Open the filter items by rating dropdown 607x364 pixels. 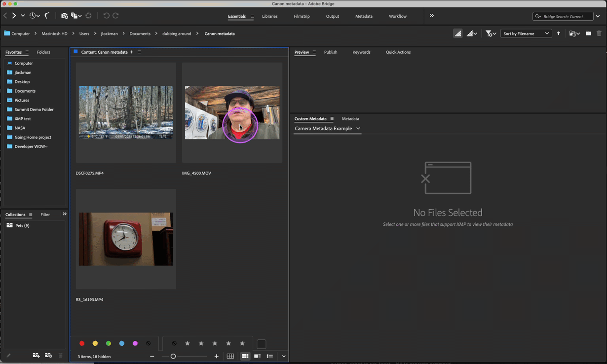point(491,34)
